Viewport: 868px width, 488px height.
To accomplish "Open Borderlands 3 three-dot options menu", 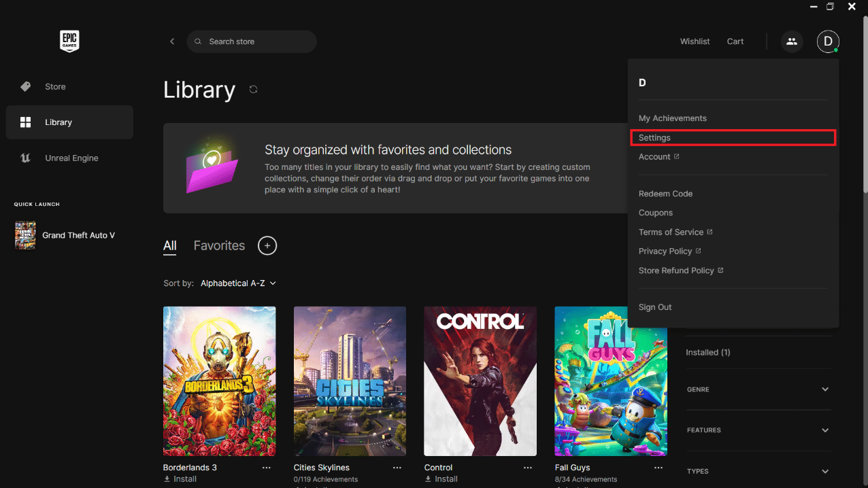I will 267,468.
